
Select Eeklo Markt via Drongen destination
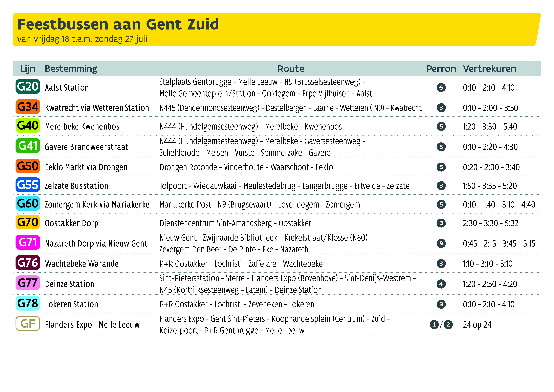click(86, 167)
